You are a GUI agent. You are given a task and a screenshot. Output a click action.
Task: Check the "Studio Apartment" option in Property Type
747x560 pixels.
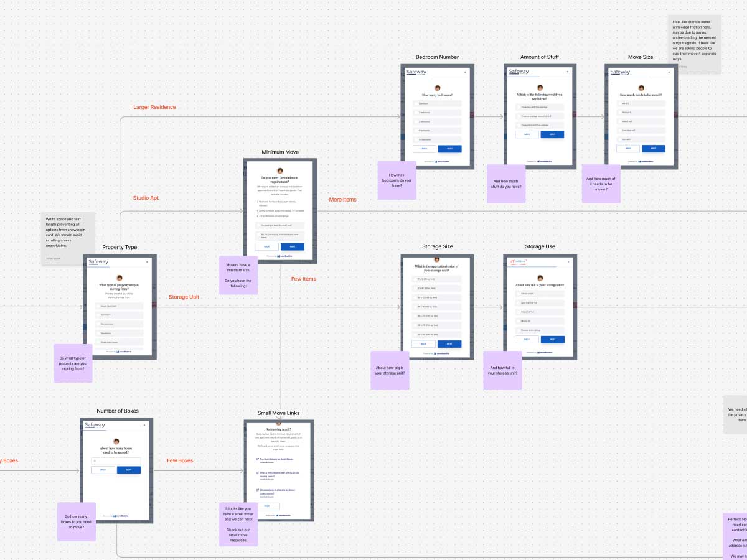(119, 306)
